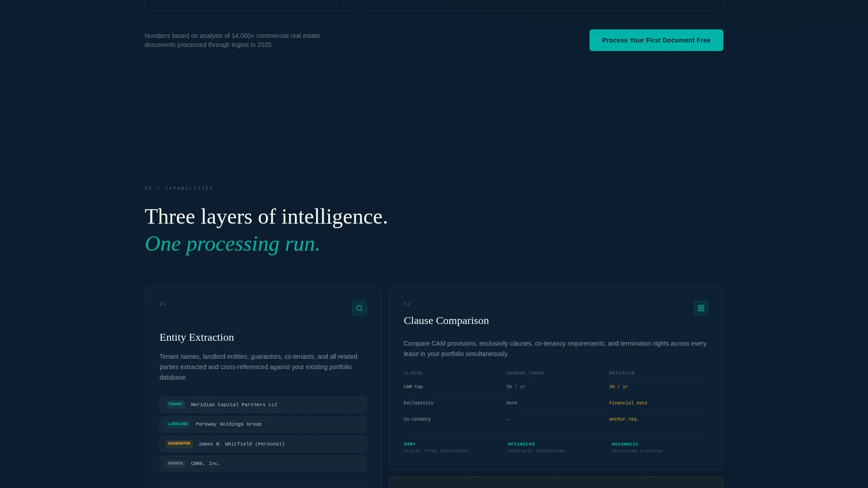The width and height of the screenshot is (868, 488).
Task: Click the TENANT tag badge
Action: point(175,404)
